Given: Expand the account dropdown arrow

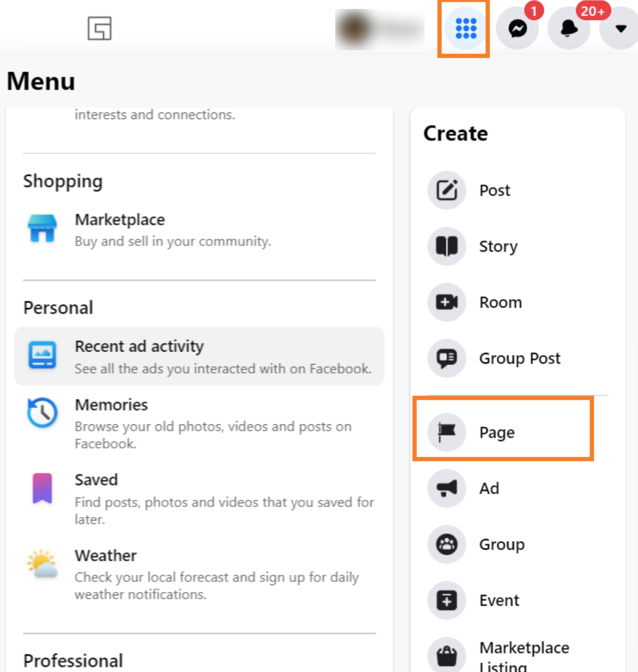Looking at the screenshot, I should pos(620,29).
